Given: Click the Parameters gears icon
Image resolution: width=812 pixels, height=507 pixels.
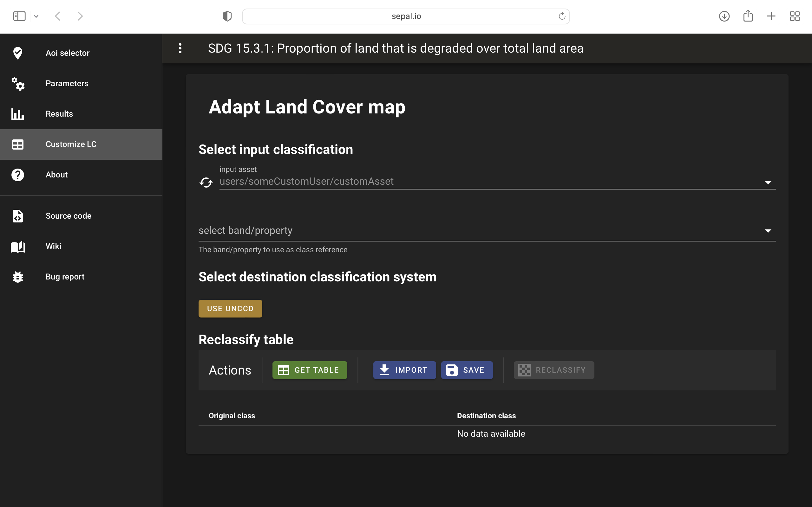Looking at the screenshot, I should (17, 83).
